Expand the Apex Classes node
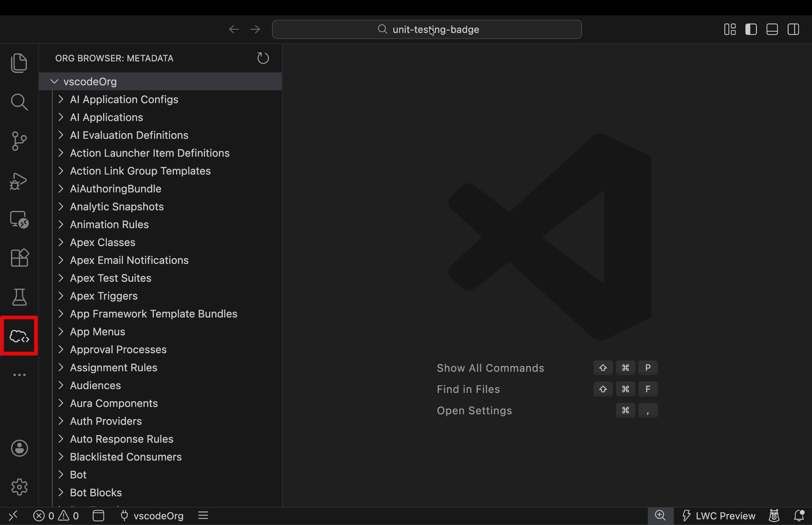 (61, 242)
